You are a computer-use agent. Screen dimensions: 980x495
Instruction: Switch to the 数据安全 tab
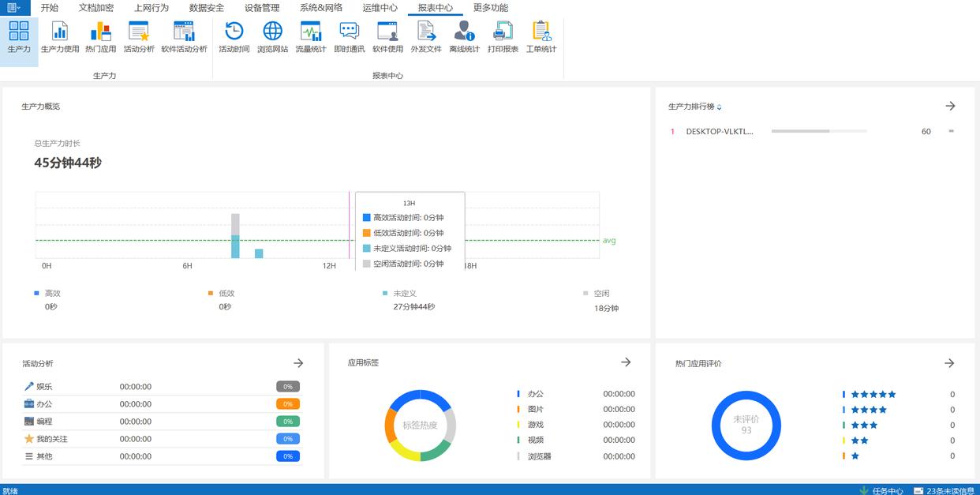(207, 8)
